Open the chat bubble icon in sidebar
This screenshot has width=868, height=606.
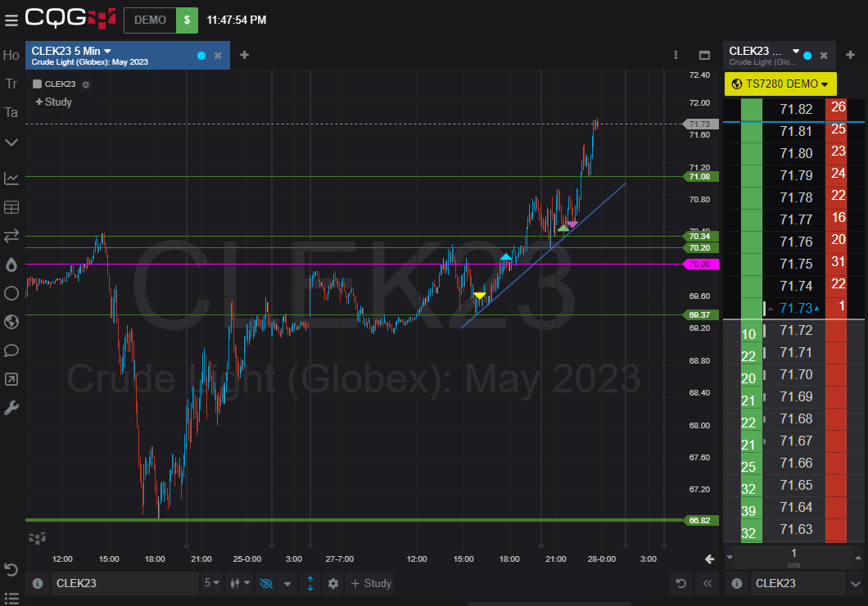coord(11,350)
